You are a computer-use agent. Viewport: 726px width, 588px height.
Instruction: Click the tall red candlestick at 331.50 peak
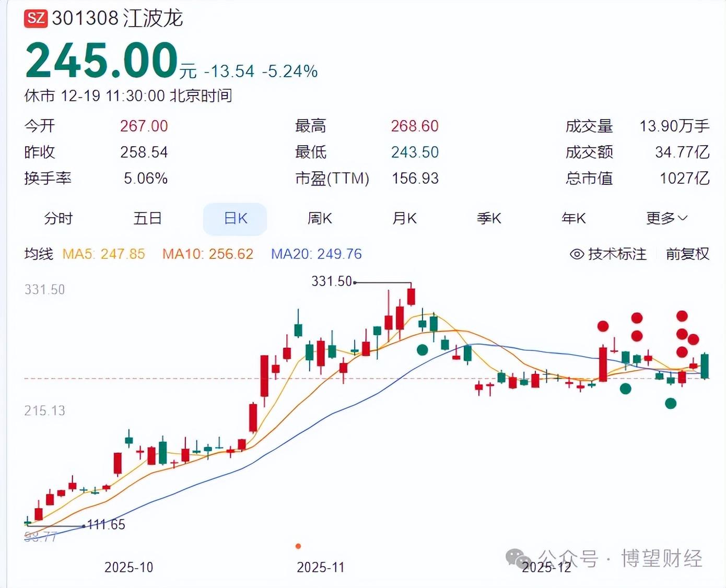coord(411,296)
